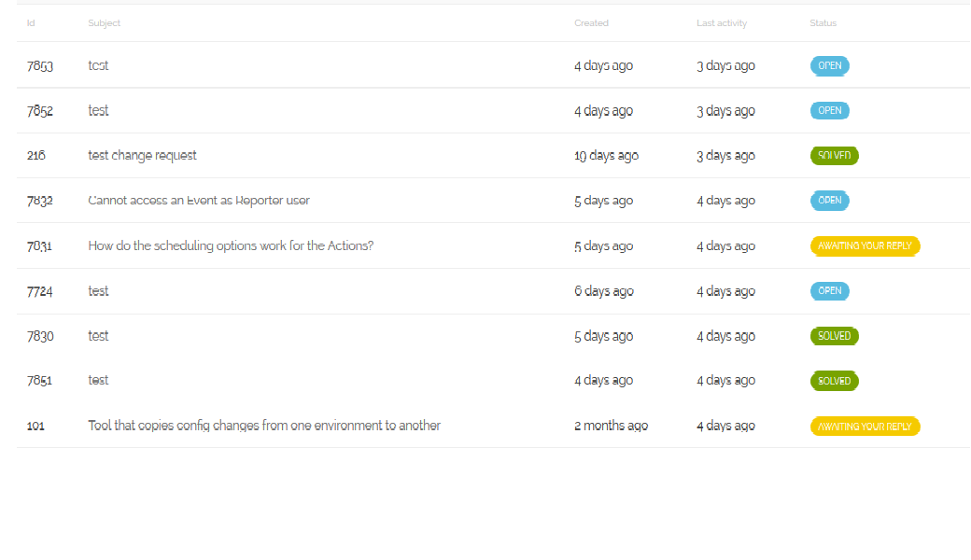Sort by the Status column header
Image resolution: width=971 pixels, height=560 pixels.
point(823,23)
